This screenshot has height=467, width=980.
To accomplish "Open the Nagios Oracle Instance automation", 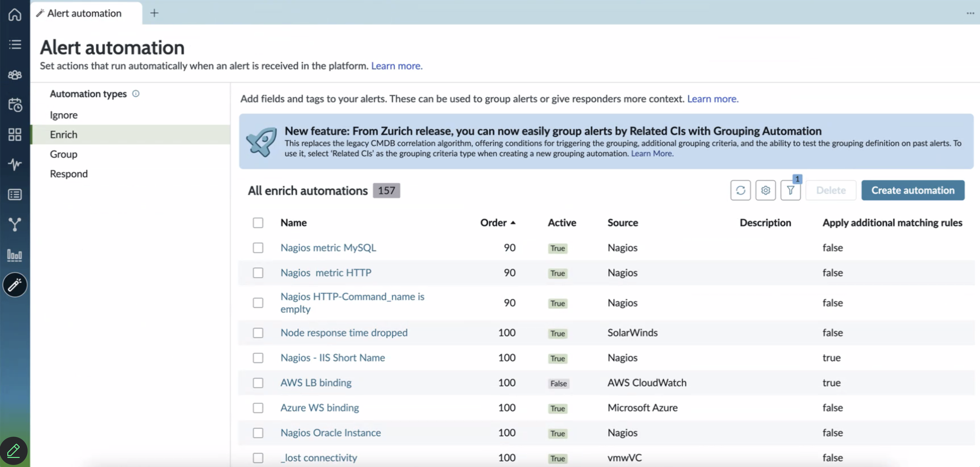I will point(331,433).
